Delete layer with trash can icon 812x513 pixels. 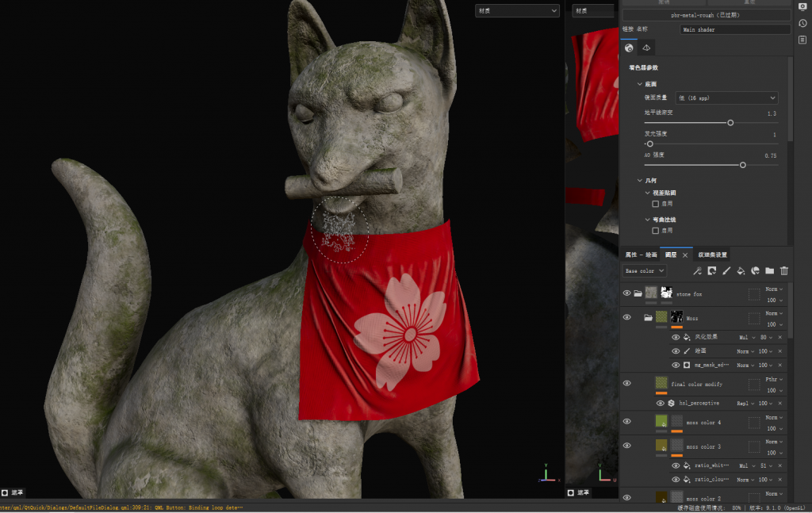tap(784, 270)
